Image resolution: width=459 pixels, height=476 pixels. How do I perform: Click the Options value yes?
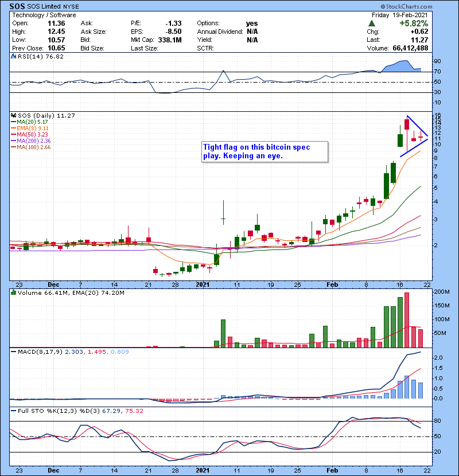[252, 24]
